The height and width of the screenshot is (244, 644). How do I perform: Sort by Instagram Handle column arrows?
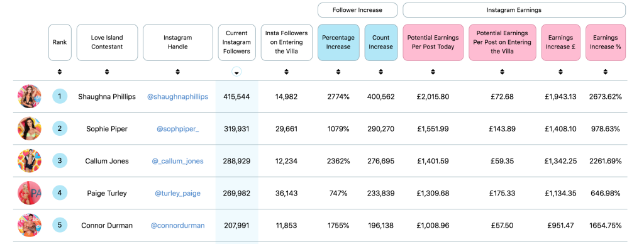click(177, 72)
